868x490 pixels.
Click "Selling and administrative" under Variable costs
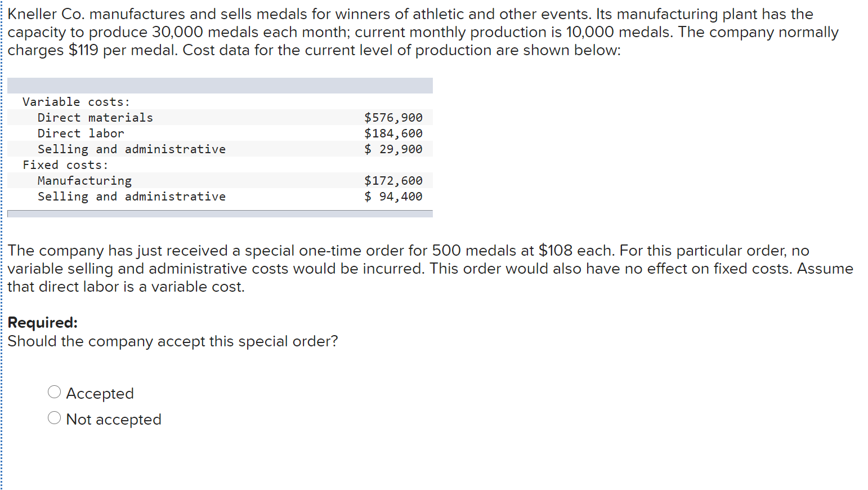click(131, 149)
